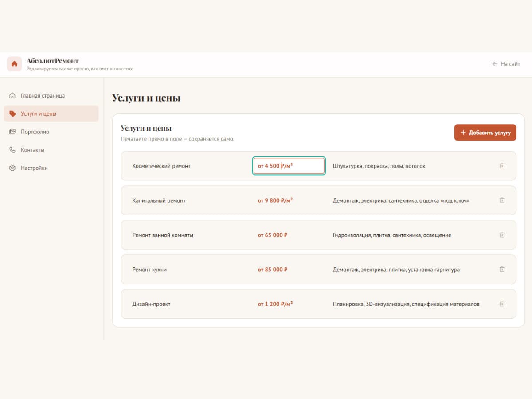Delete the Дизайн-проект service row
The height and width of the screenshot is (399, 532).
coord(502,304)
